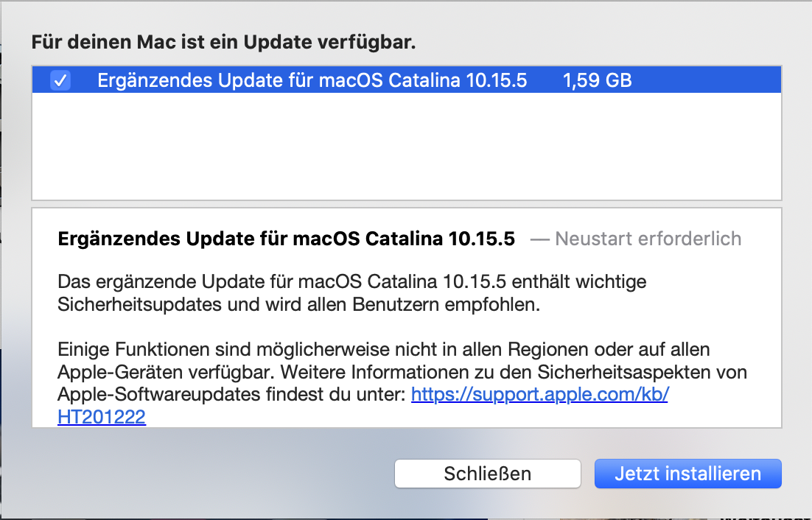Uncheck the Ergänzendes Update checkbox

pos(60,80)
